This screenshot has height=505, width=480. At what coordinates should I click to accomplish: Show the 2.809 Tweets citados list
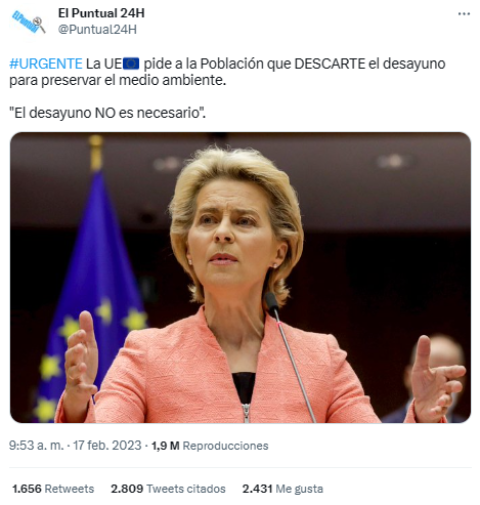point(168,489)
